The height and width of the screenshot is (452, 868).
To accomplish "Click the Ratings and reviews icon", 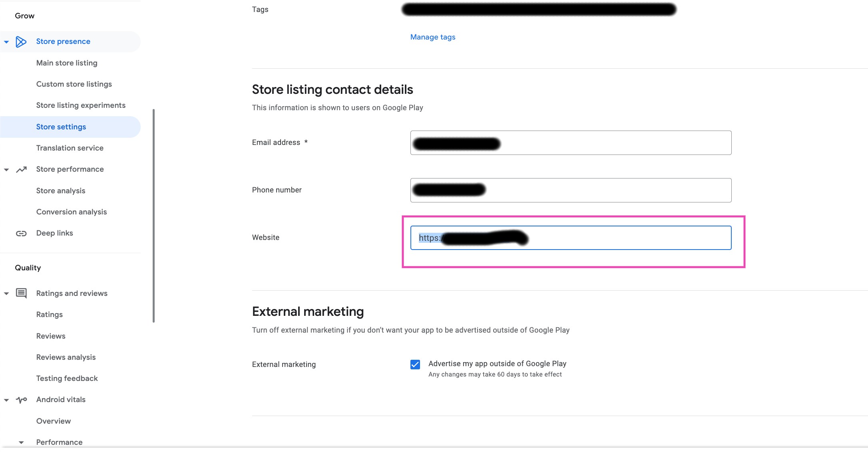I will pyautogui.click(x=22, y=293).
